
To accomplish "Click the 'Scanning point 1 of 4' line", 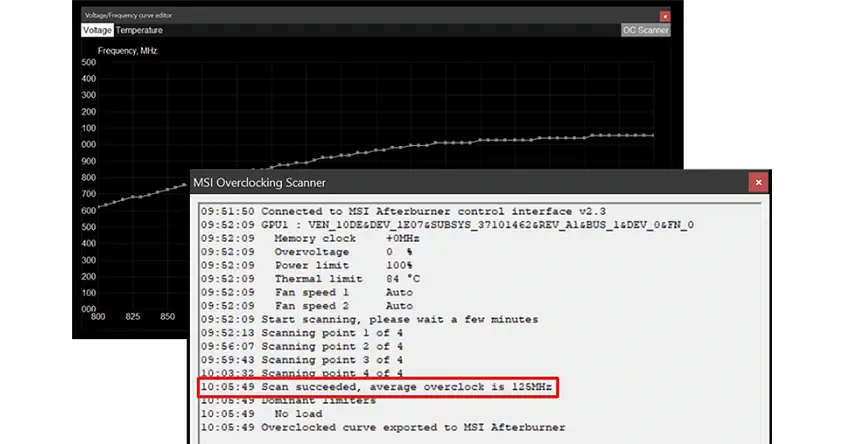I will [x=301, y=333].
